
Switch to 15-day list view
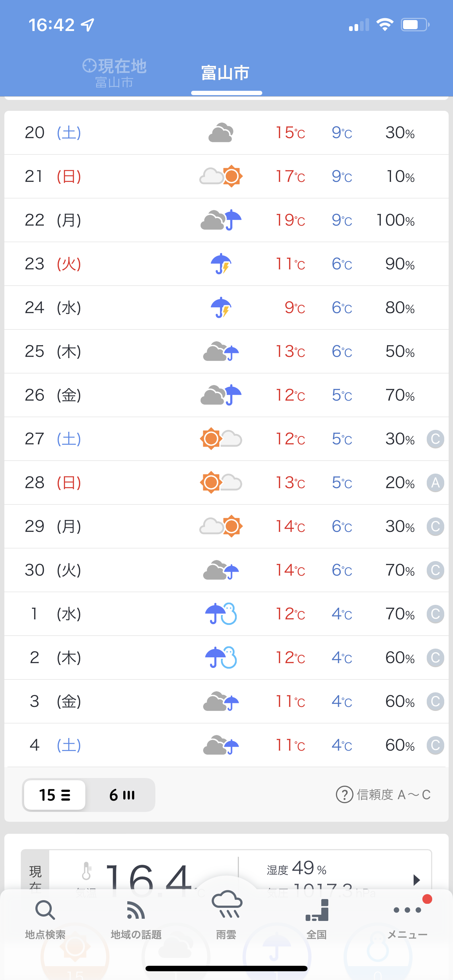[x=55, y=795]
